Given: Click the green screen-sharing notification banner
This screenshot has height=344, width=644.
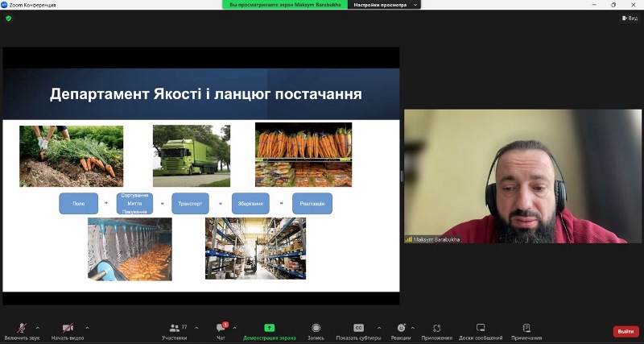Looking at the screenshot, I should pos(285,5).
